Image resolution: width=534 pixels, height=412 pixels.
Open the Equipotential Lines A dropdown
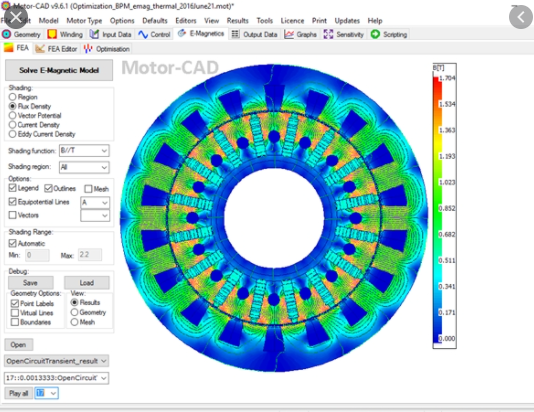coord(95,203)
